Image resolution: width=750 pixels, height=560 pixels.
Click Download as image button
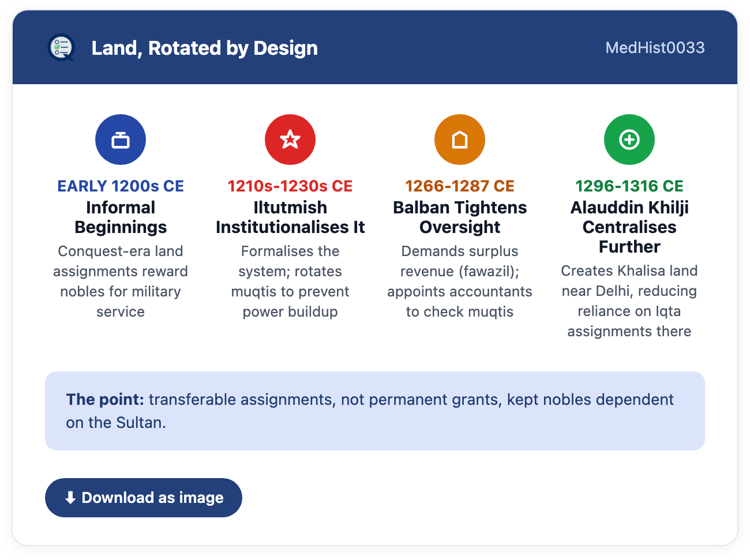(x=144, y=498)
